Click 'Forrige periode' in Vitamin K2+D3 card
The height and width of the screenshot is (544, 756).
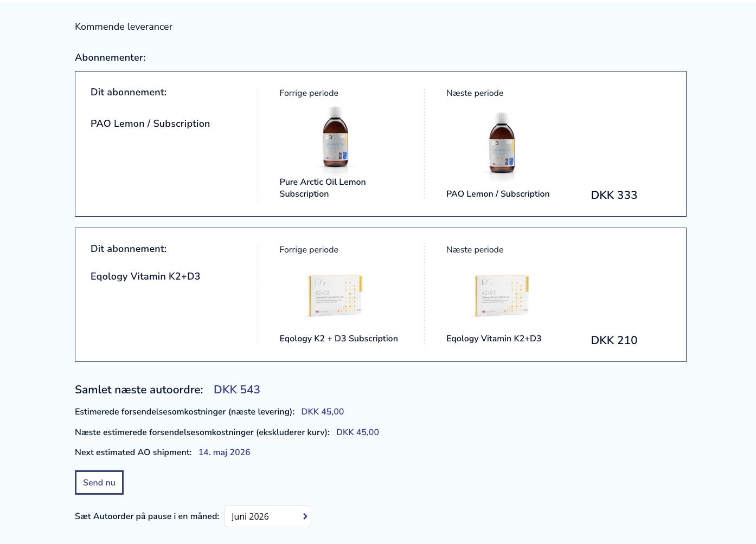tap(309, 250)
